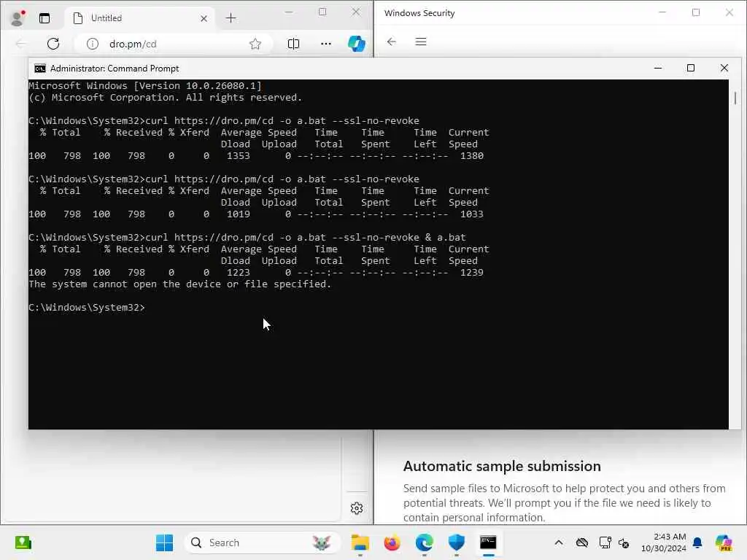Add page to favorites star
747x560 pixels.
(255, 44)
